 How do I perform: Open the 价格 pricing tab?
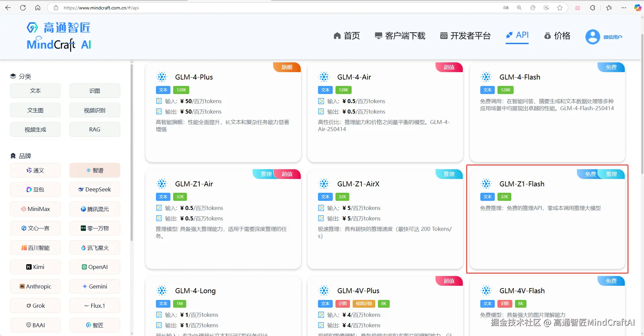557,36
